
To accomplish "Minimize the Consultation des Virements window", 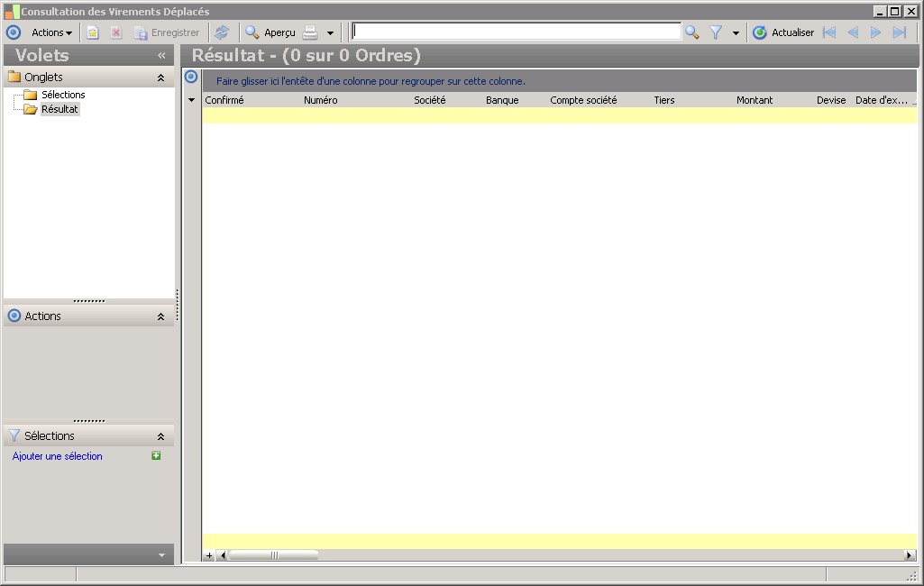I will 880,11.
